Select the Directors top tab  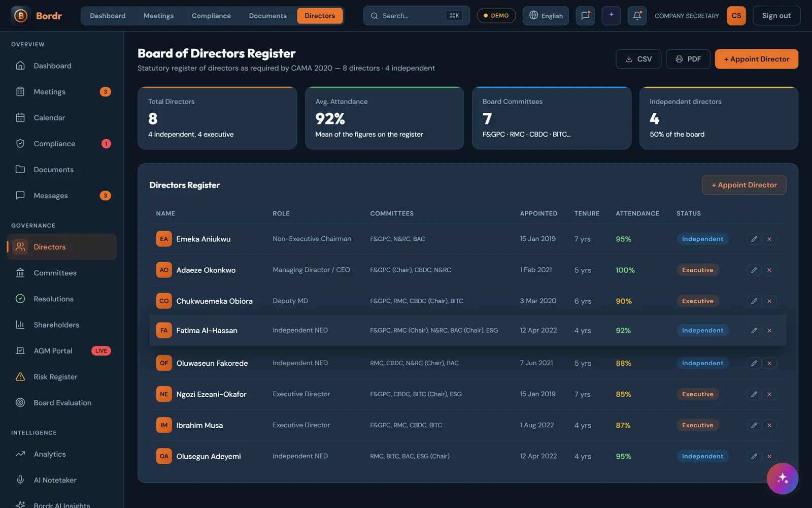pos(320,16)
